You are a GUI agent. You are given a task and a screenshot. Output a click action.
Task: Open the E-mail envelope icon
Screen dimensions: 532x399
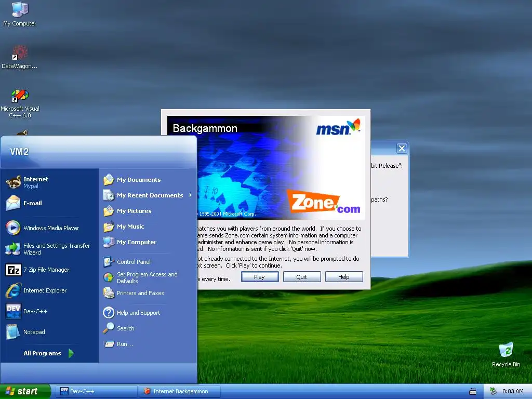click(x=13, y=203)
